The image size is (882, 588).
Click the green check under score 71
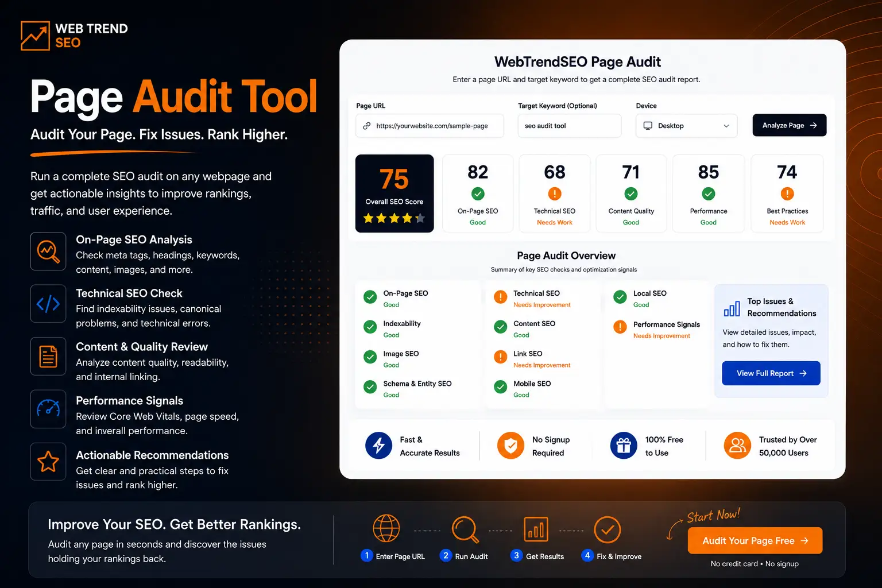click(631, 194)
